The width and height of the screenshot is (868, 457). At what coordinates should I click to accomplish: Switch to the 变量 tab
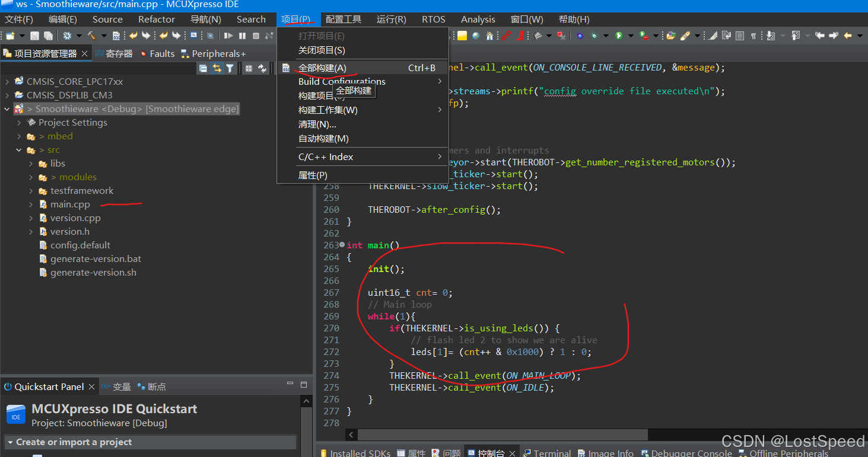[x=116, y=386]
